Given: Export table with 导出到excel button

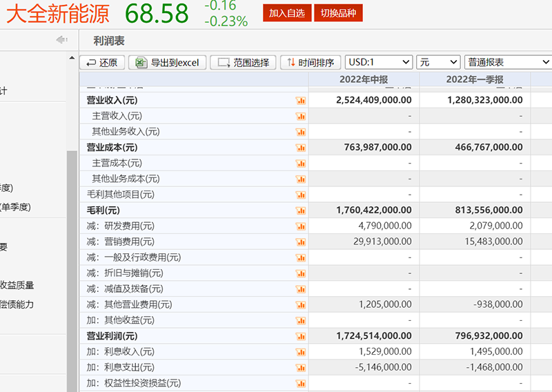Looking at the screenshot, I should [168, 62].
